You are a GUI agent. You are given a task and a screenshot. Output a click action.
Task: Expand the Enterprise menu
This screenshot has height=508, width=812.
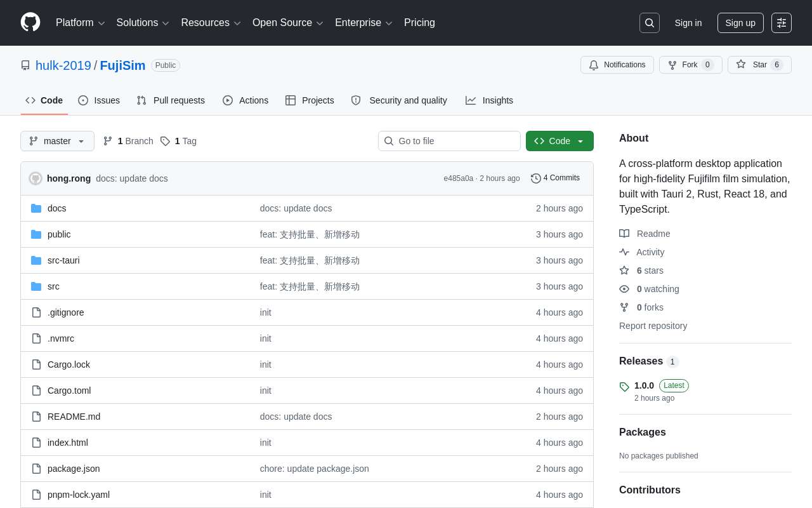pyautogui.click(x=363, y=23)
